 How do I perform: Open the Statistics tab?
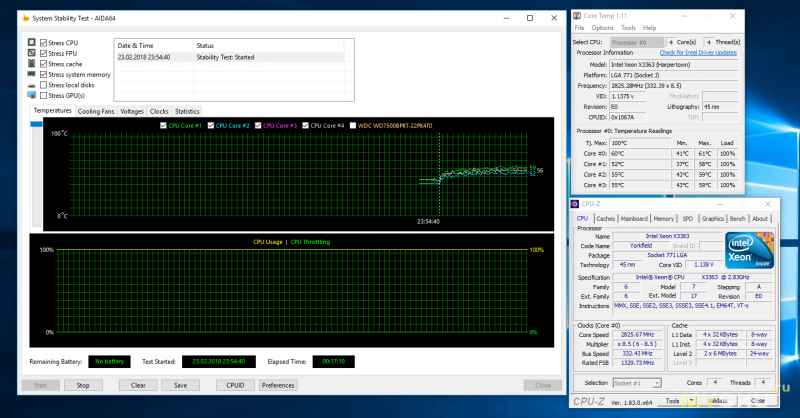click(x=187, y=111)
